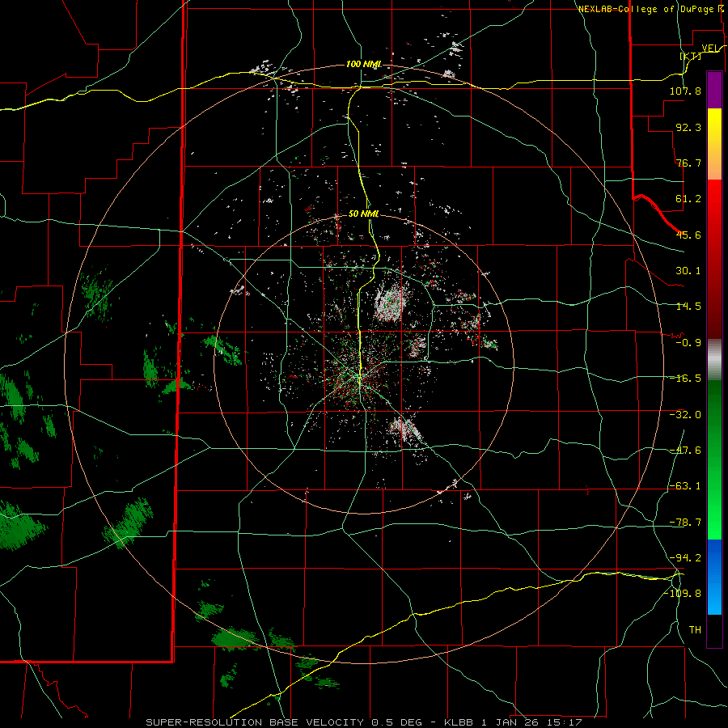Pick the purple segment of the velocity color bar
Screen dimensions: 728x728
714,91
